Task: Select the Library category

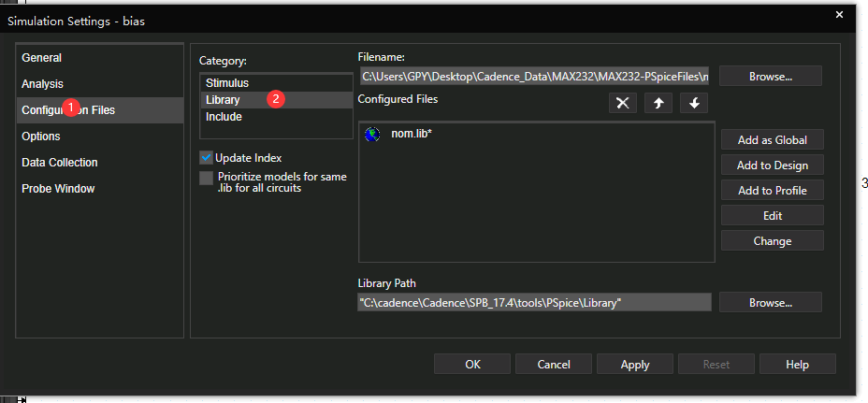Action: click(224, 100)
